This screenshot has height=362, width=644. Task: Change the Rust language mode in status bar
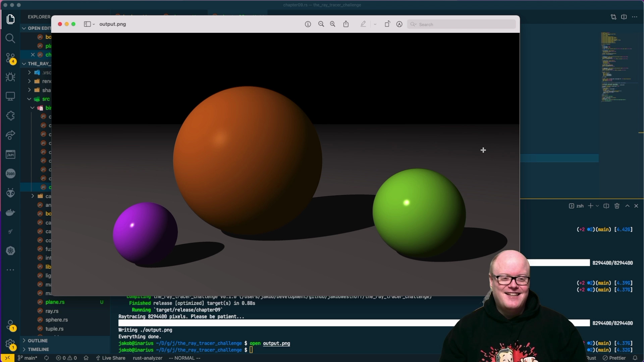(591, 358)
